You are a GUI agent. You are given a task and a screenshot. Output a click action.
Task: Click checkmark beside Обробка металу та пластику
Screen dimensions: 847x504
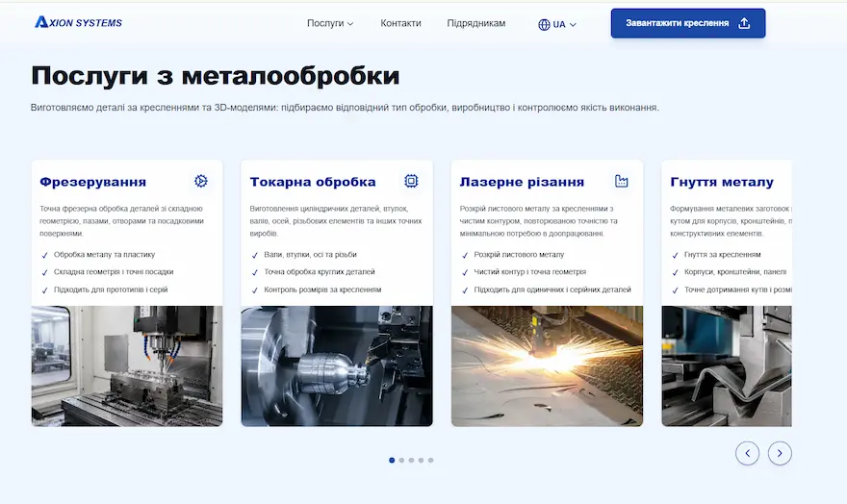(x=45, y=255)
